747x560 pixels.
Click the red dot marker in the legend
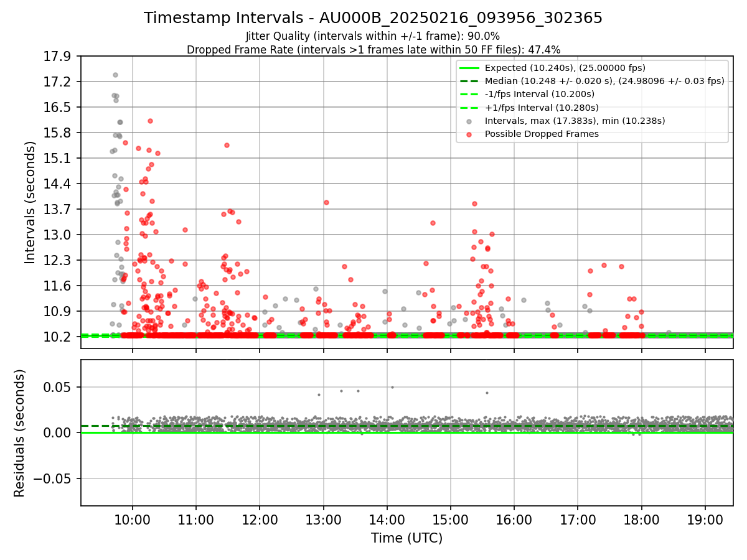tap(469, 134)
